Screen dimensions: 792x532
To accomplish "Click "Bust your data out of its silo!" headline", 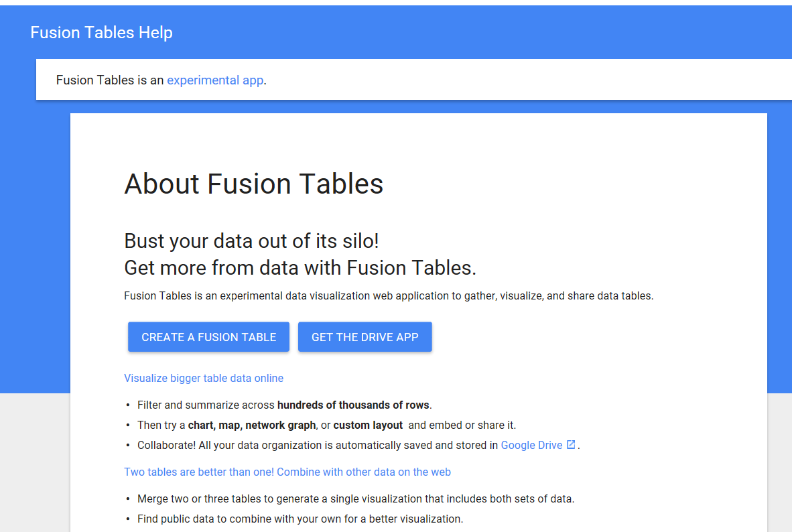I will click(252, 241).
